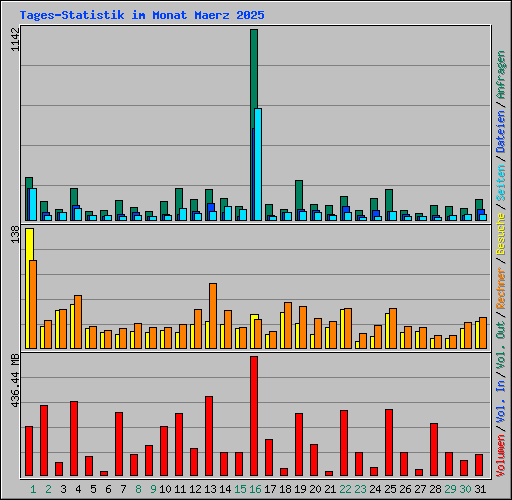Click the red Volumen bar for day 19
The image size is (512, 500).
pos(299,444)
